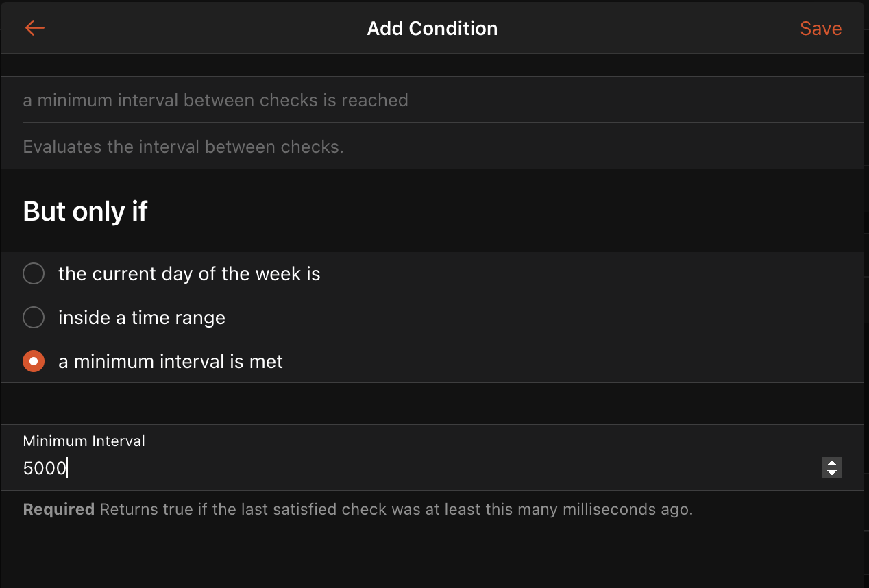Click the 'a minimum interval is met' label
Viewport: 869px width, 588px height.
click(x=171, y=362)
